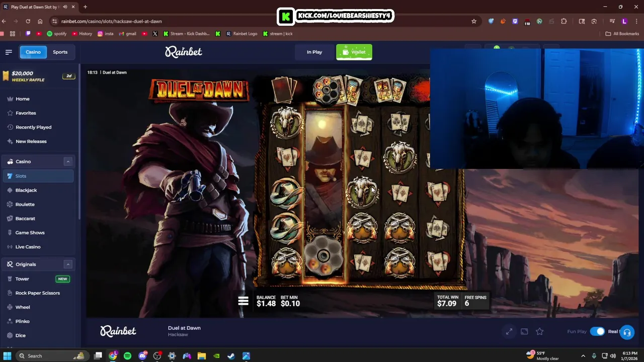The width and height of the screenshot is (644, 362).
Task: Select Game Shows in the sidebar
Action: click(x=30, y=233)
